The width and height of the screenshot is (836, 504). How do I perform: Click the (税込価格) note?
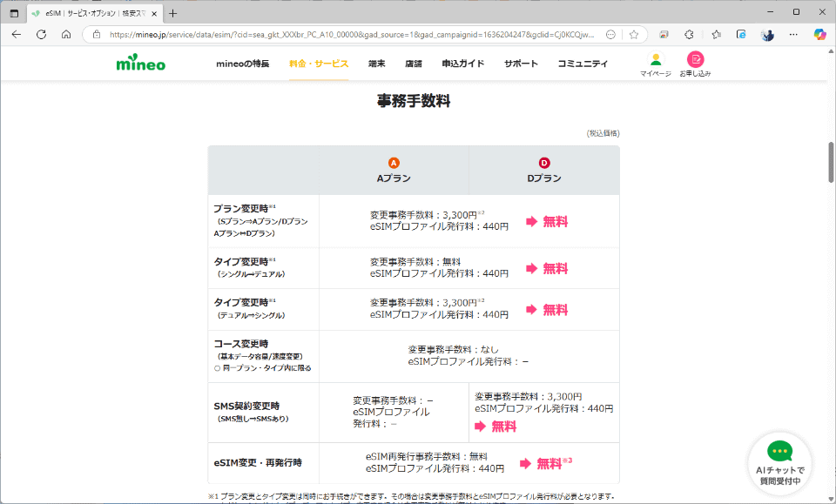603,133
